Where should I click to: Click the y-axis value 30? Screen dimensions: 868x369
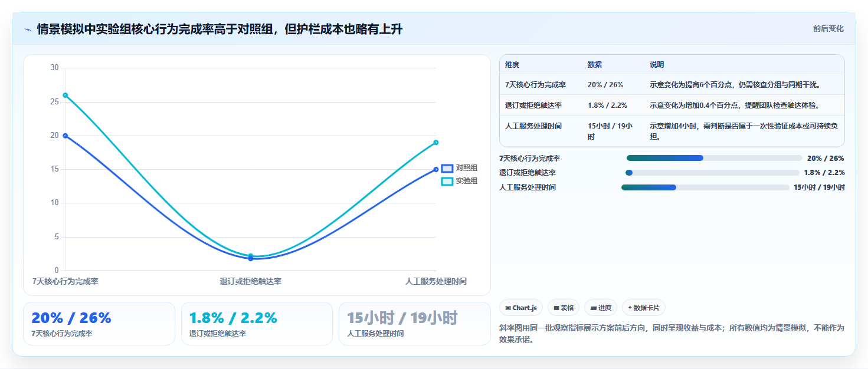(x=54, y=68)
